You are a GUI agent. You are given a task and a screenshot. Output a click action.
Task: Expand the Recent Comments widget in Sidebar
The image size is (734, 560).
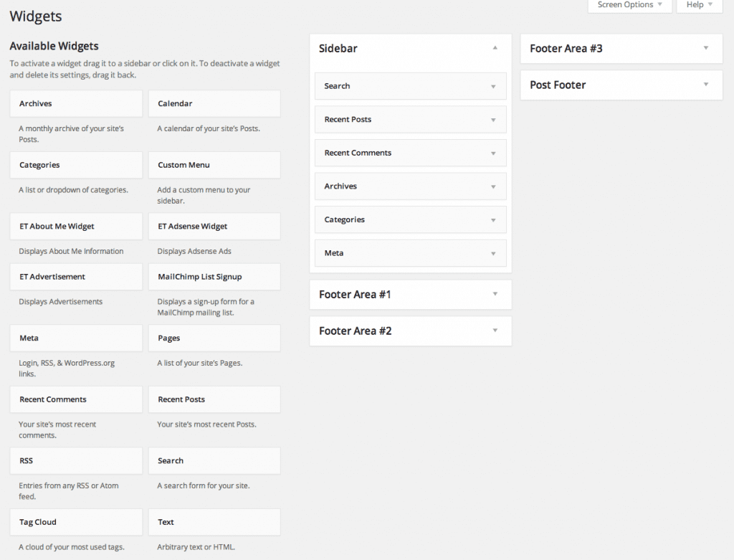tap(493, 153)
